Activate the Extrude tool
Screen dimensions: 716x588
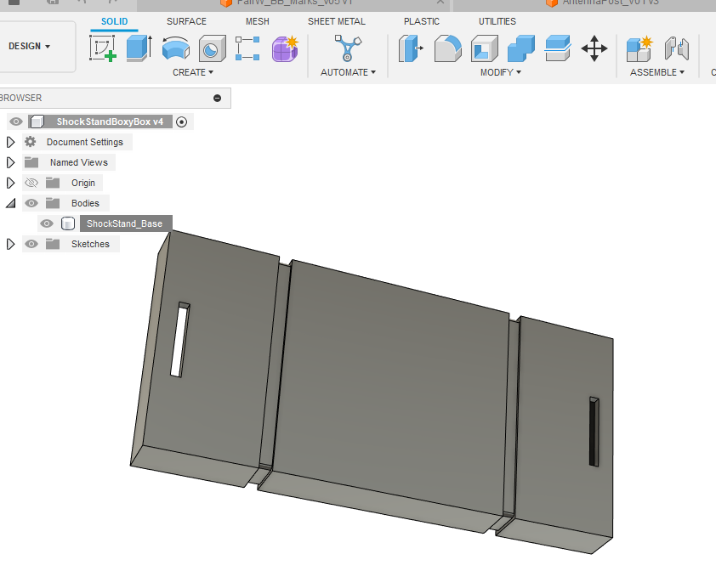point(139,48)
